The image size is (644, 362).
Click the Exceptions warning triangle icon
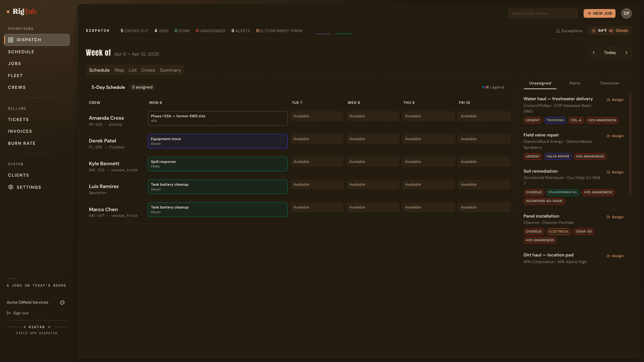pos(558,31)
